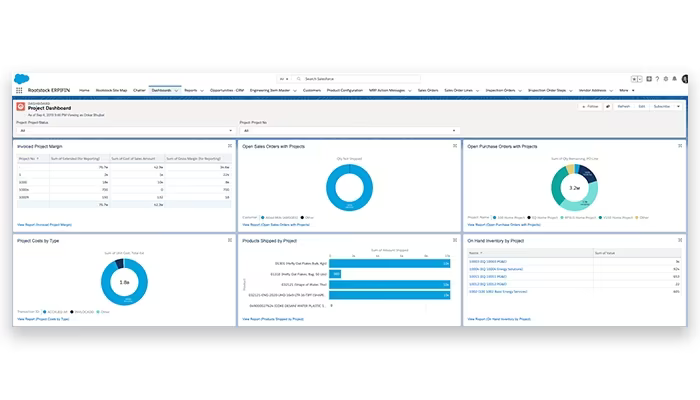The width and height of the screenshot is (700, 400).
Task: Open View Report link for Open Purchase Orders
Action: click(x=504, y=225)
